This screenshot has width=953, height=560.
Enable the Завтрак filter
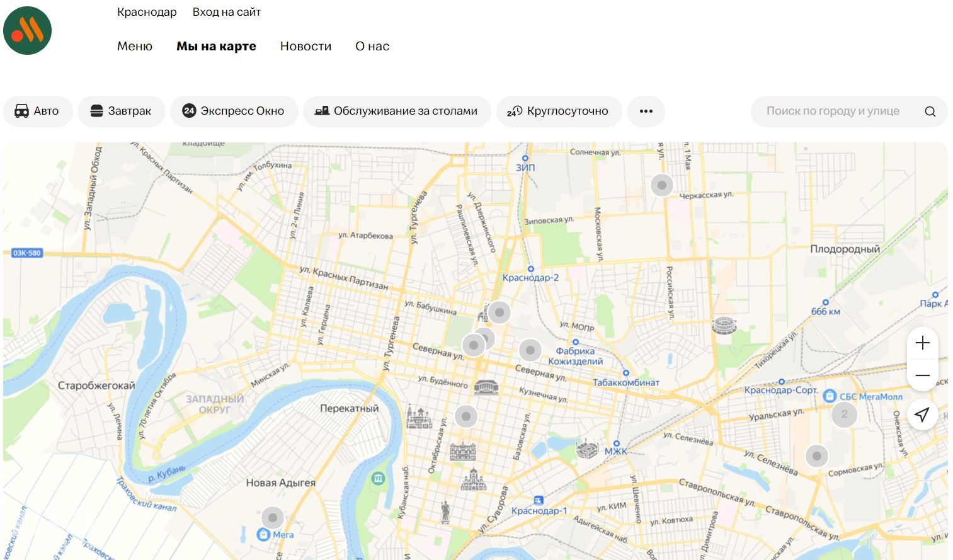pyautogui.click(x=121, y=111)
